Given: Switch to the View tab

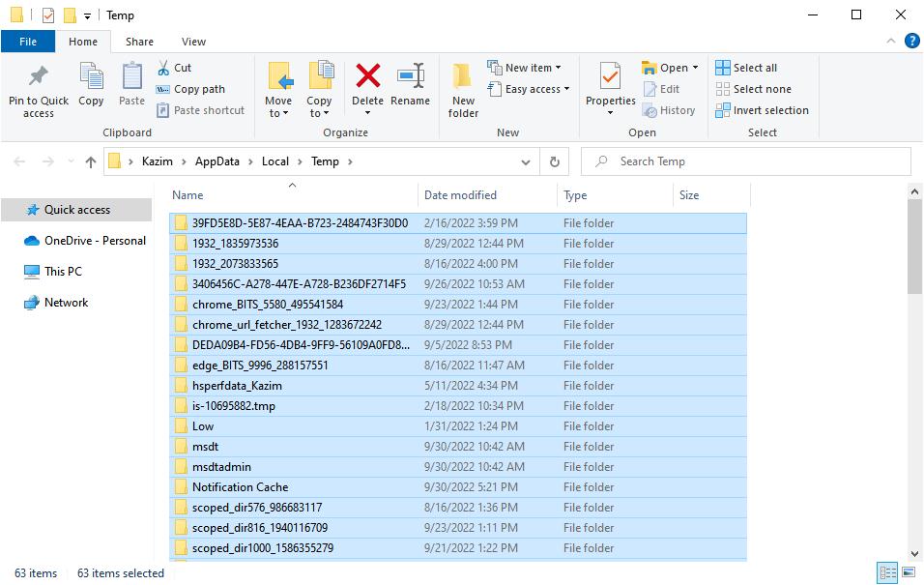Looking at the screenshot, I should click(193, 41).
